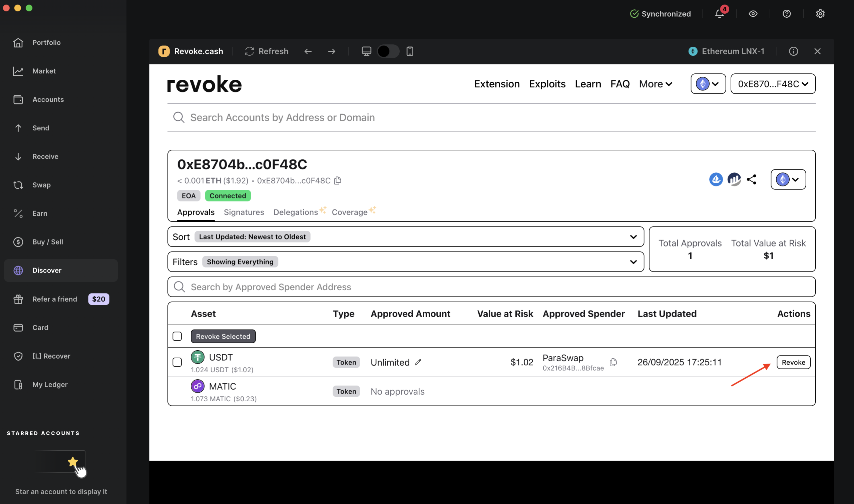Viewport: 854px width, 504px height.
Task: Click the info icon next to Ethereum LNX-1
Action: pyautogui.click(x=793, y=51)
